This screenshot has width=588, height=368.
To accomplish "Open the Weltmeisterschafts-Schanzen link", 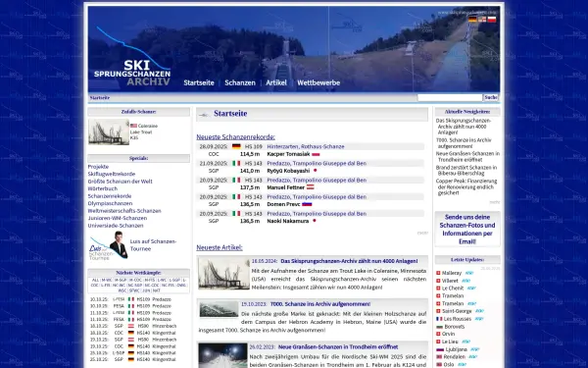I will (x=124, y=211).
